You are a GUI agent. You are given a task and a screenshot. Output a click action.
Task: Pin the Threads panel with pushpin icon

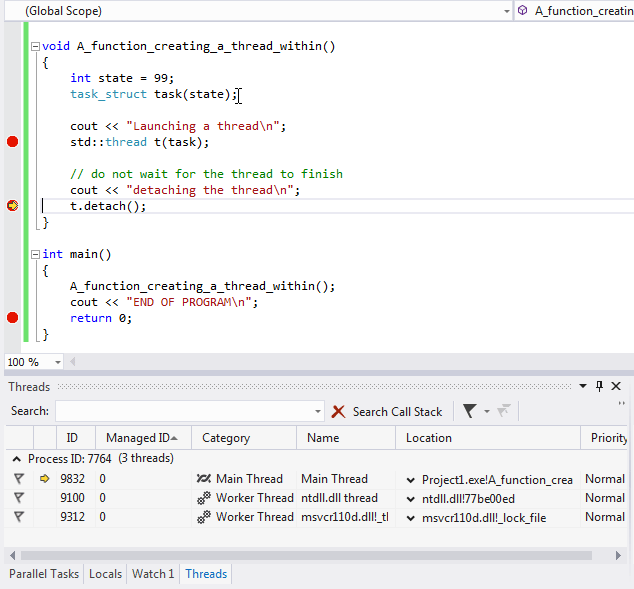point(599,386)
